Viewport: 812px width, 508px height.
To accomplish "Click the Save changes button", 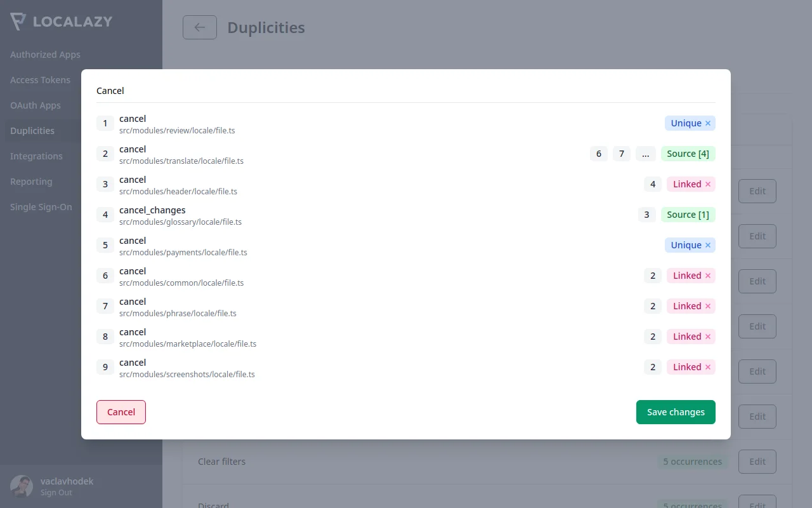I will click(x=676, y=412).
